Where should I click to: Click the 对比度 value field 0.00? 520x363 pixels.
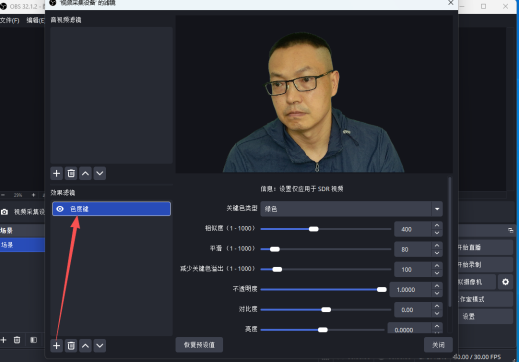tap(413, 310)
